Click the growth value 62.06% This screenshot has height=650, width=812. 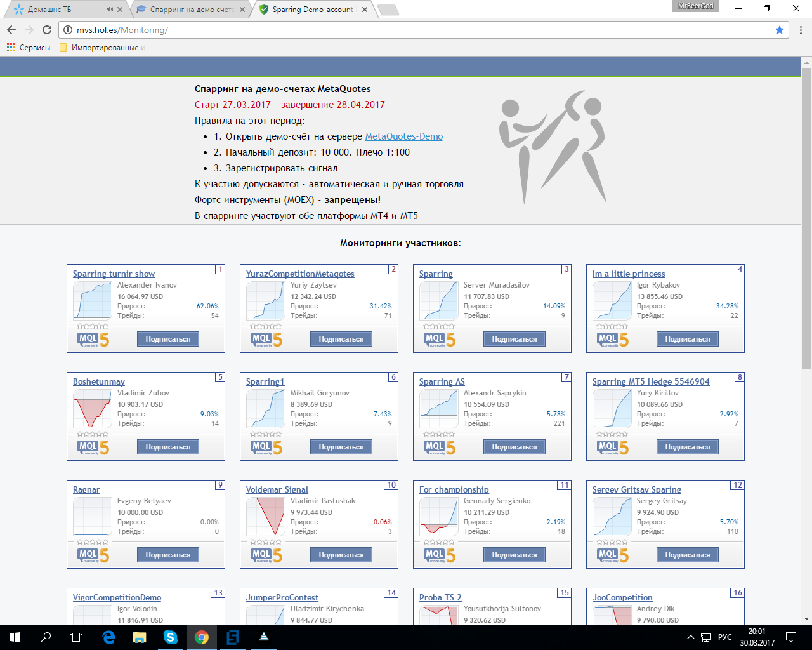pos(207,306)
